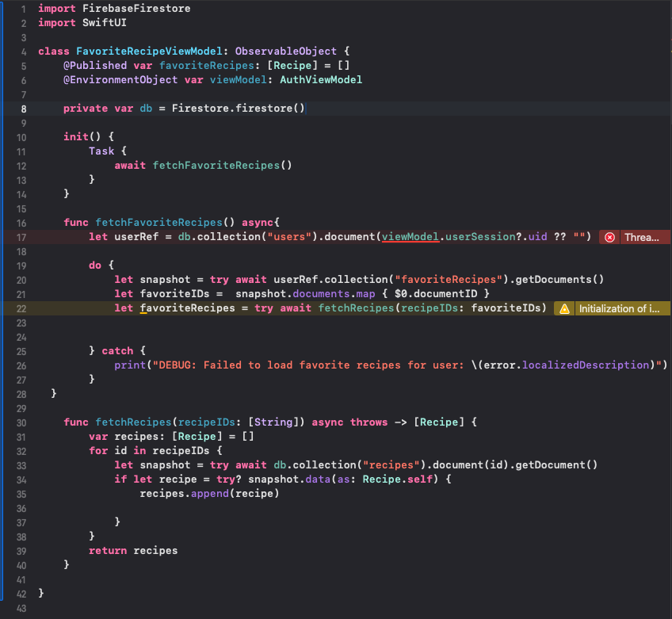Click the 'catch' keyword on line 25
This screenshot has width=672, height=619.
click(x=117, y=350)
